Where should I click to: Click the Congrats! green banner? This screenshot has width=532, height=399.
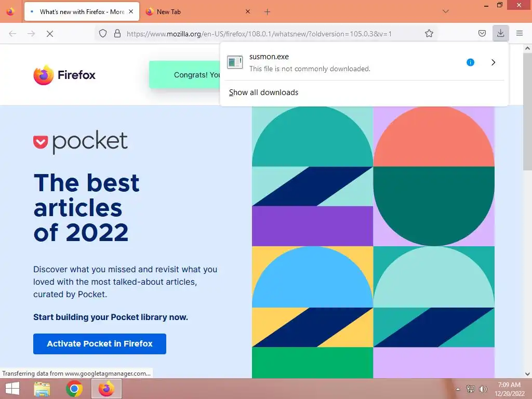tap(185, 75)
